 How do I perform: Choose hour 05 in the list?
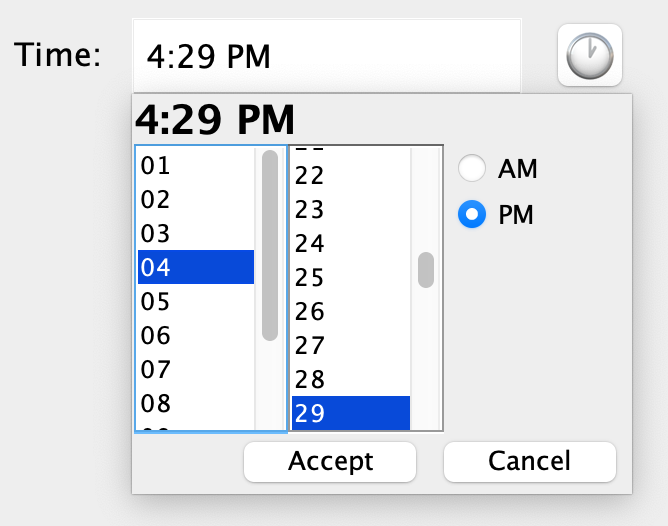click(x=196, y=301)
